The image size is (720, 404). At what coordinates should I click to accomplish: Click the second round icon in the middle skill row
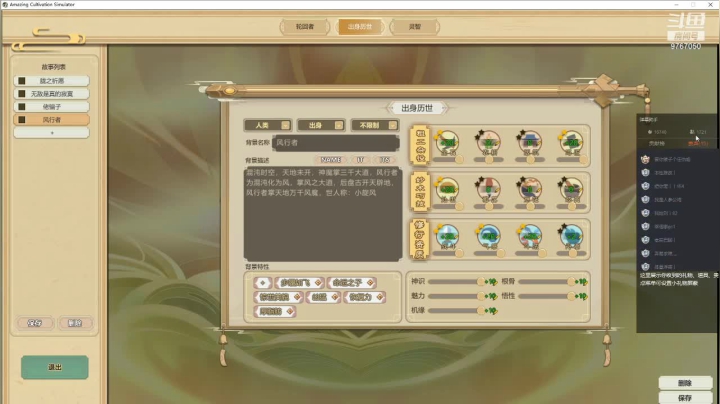click(489, 190)
